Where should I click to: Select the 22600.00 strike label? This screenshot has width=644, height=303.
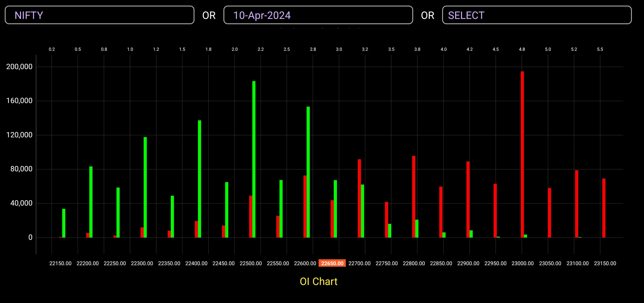point(305,263)
